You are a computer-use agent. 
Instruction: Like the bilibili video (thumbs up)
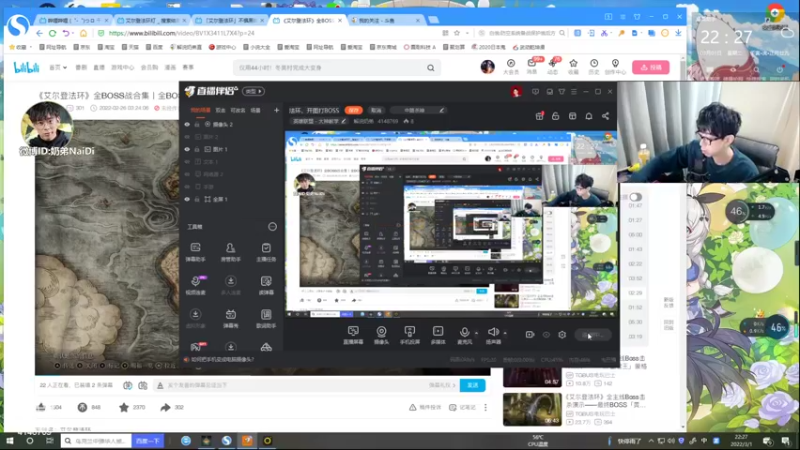pyautogui.click(x=41, y=407)
